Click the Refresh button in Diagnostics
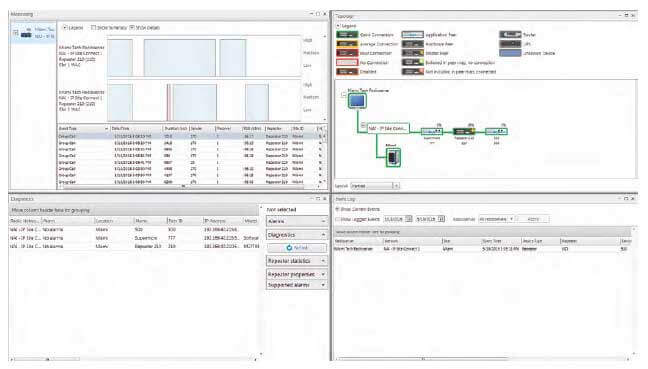The height and width of the screenshot is (369, 648). coord(297,248)
